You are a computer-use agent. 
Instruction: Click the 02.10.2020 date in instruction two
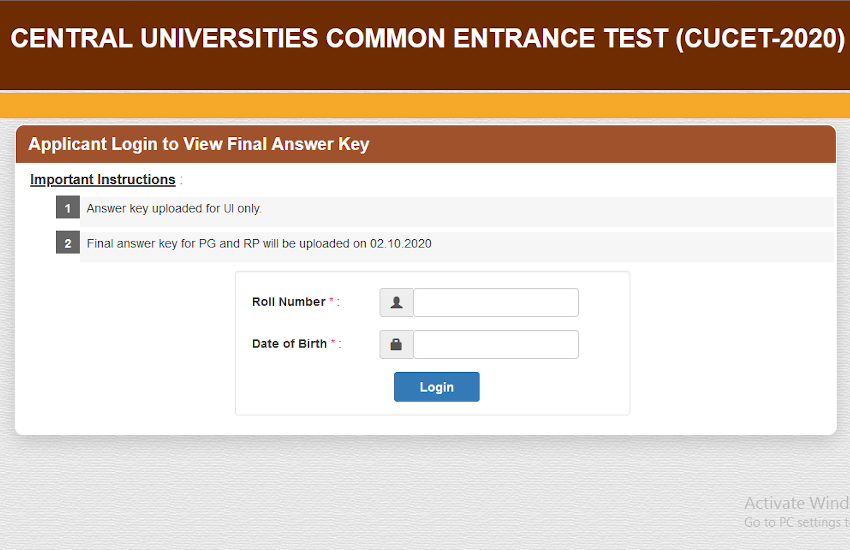coord(401,244)
